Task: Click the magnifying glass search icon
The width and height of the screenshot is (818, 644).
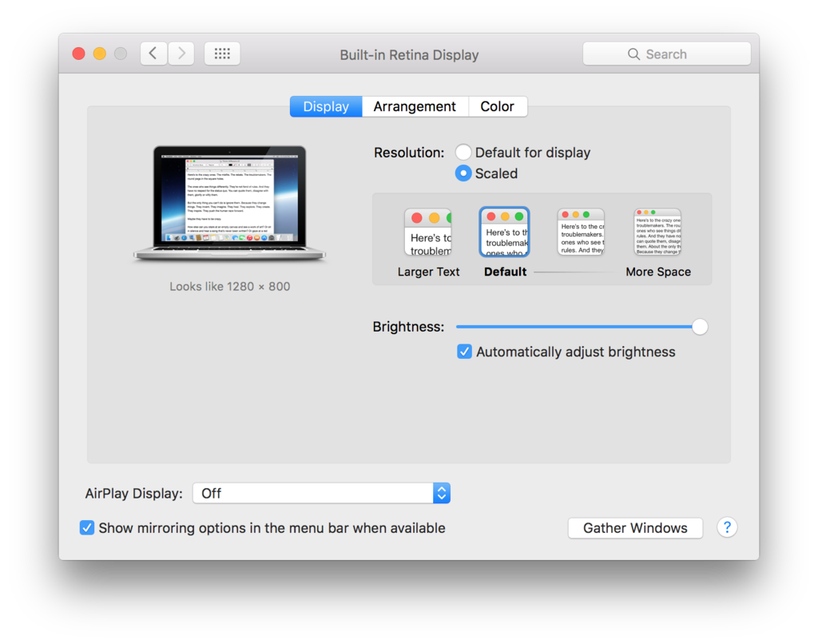Action: click(633, 54)
